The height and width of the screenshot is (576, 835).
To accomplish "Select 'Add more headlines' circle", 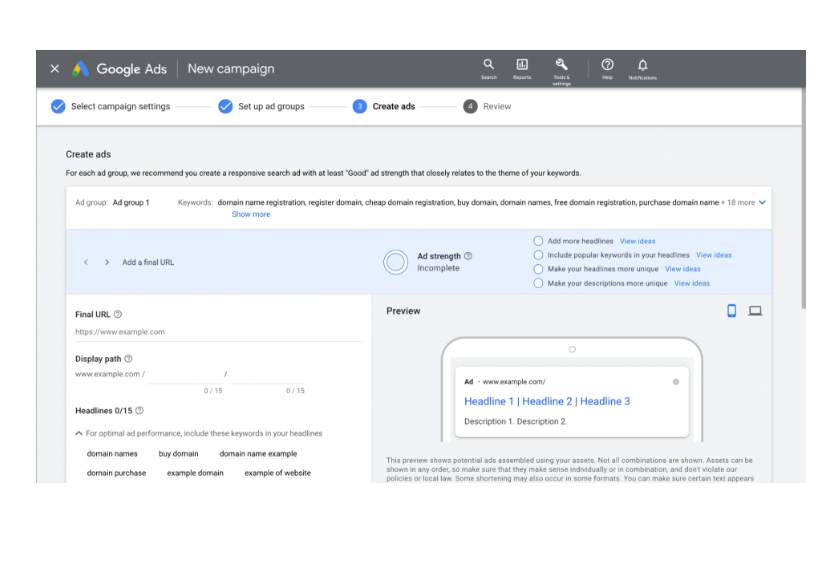I will [x=538, y=241].
